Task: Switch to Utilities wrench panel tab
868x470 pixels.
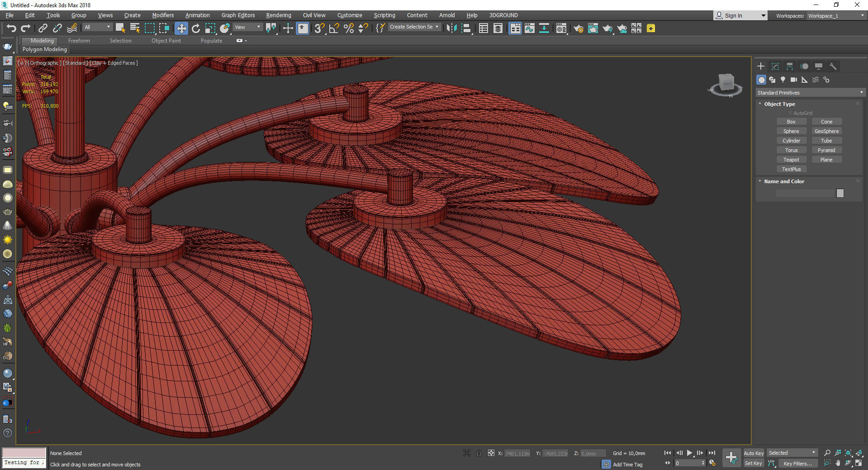Action: [833, 66]
